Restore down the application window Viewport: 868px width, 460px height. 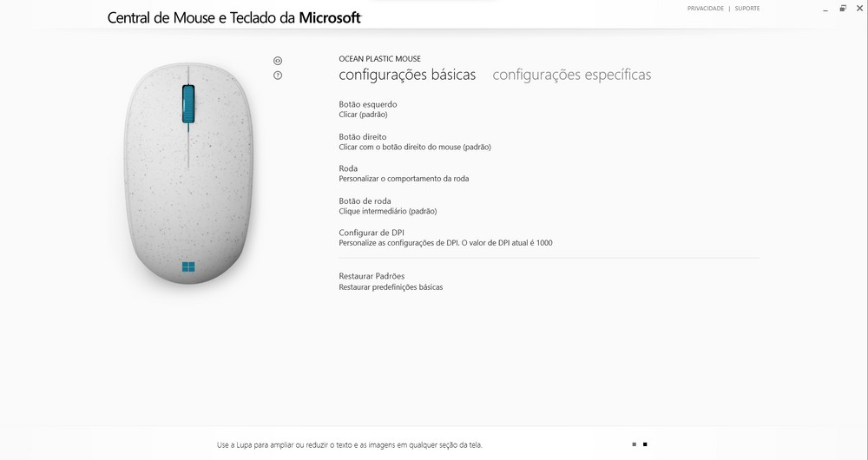843,9
